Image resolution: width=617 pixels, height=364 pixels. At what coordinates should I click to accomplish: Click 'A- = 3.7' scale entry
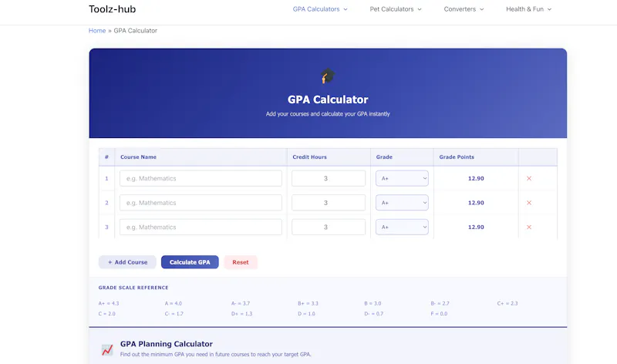[241, 303]
